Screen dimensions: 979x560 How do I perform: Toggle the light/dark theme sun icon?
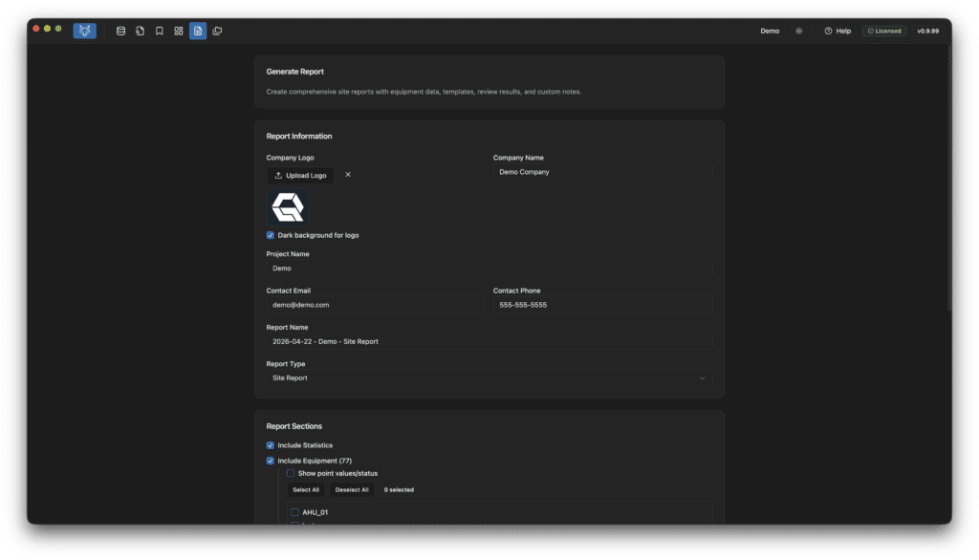click(799, 31)
